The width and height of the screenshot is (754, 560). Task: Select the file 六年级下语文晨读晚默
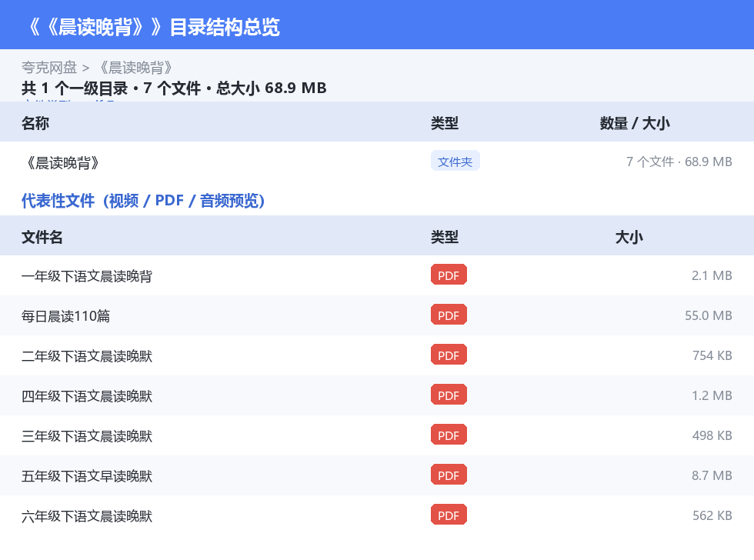click(x=87, y=515)
